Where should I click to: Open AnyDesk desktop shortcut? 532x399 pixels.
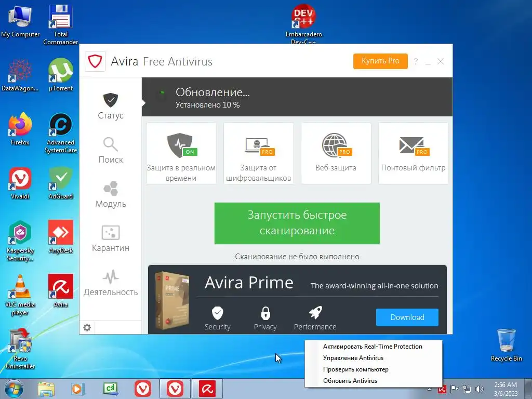click(60, 237)
